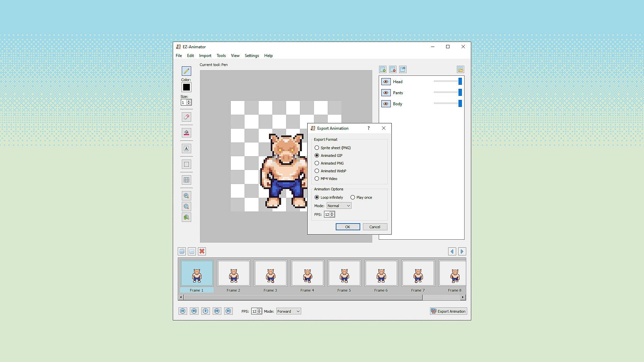The image size is (644, 362).
Task: Choose the Play once option
Action: click(x=353, y=197)
